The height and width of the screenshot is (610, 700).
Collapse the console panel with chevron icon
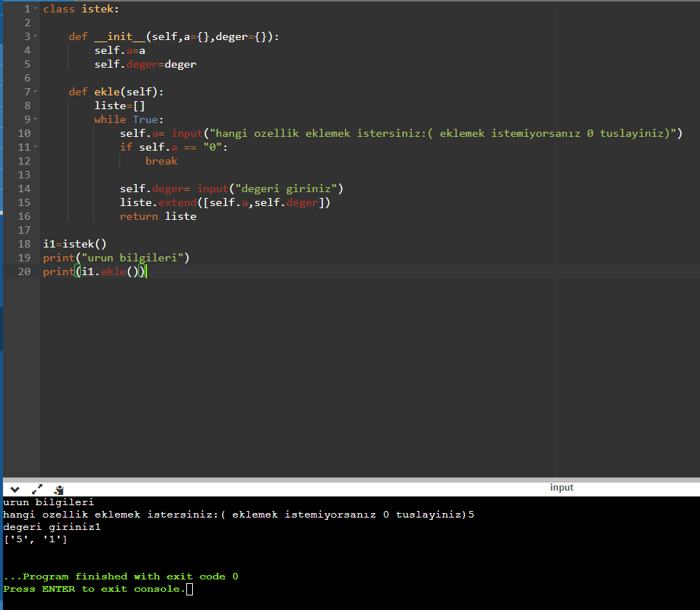click(x=15, y=489)
